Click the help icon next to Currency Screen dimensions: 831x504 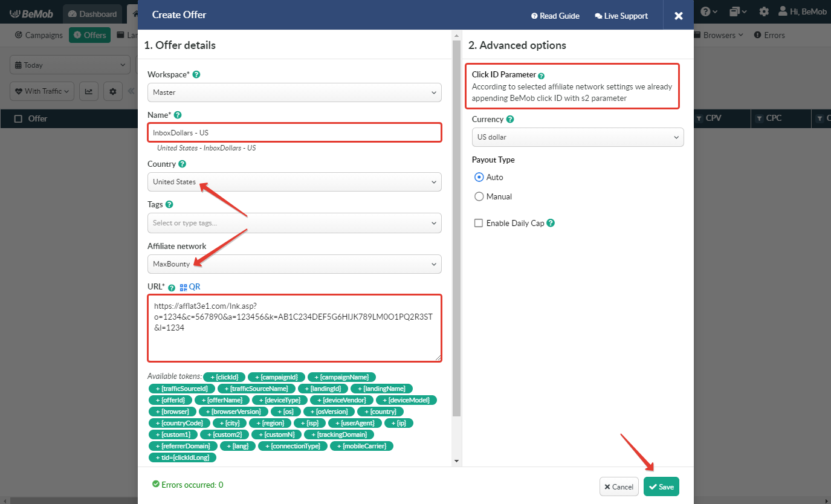[510, 120]
